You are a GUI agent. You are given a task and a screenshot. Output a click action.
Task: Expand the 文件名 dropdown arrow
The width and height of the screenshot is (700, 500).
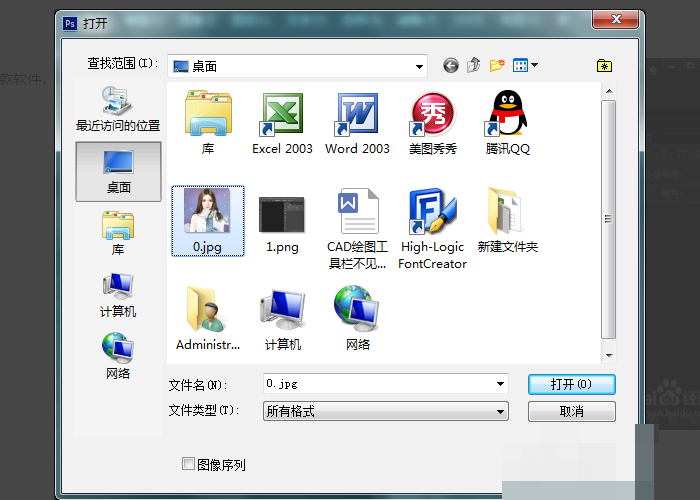click(500, 384)
